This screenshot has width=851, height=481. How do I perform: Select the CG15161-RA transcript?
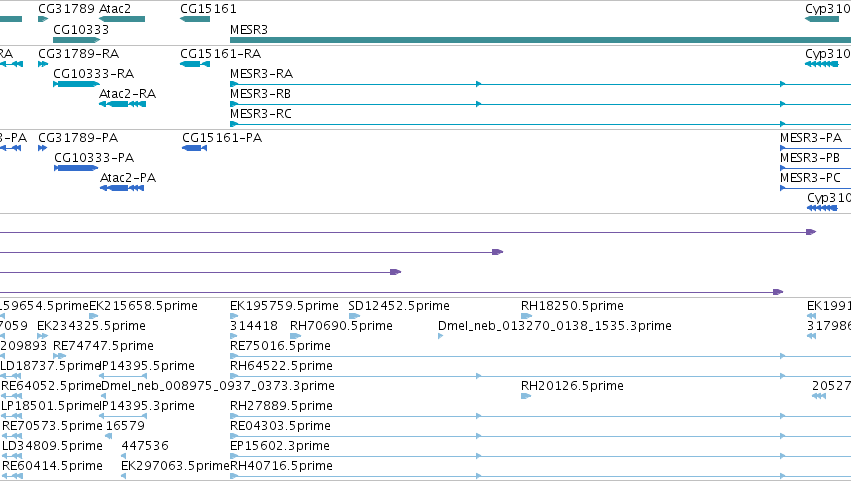pyautogui.click(x=195, y=65)
